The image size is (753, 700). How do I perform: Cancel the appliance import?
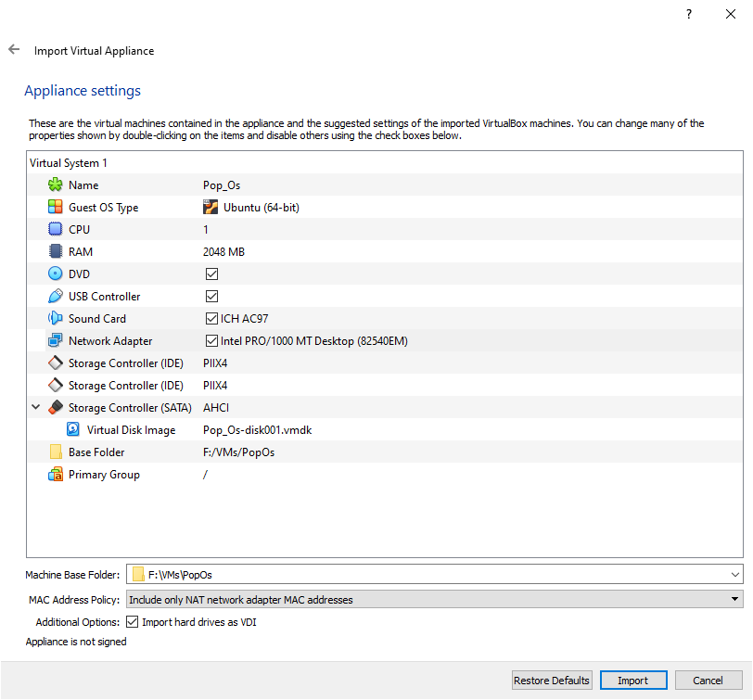click(x=708, y=681)
